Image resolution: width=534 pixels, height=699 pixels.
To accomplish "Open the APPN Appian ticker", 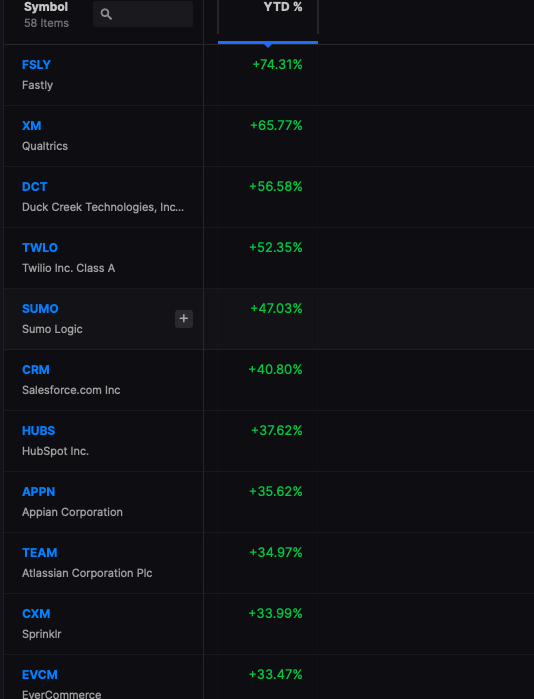I will point(38,492).
